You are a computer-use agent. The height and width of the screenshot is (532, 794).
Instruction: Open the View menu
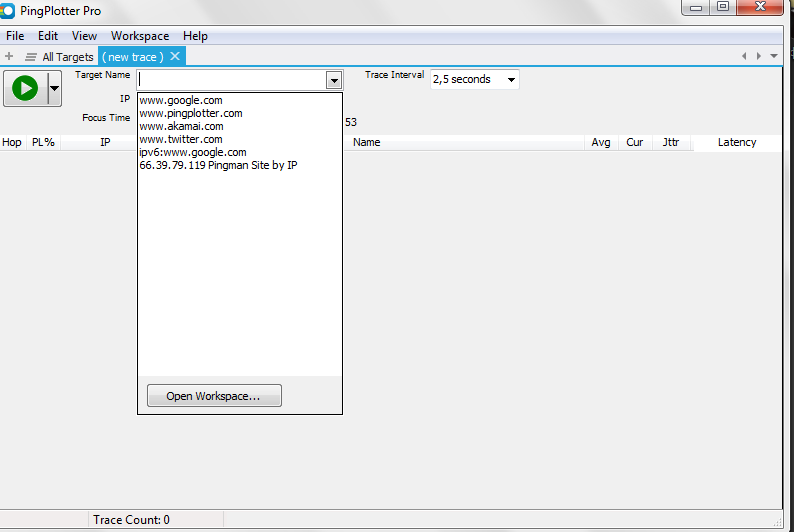click(x=84, y=36)
